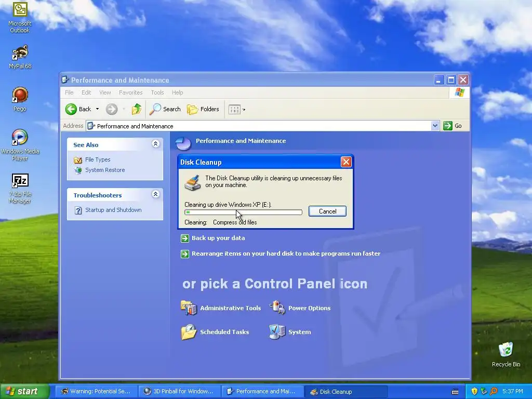Select Back up your data task
Image resolution: width=532 pixels, height=399 pixels.
click(218, 238)
